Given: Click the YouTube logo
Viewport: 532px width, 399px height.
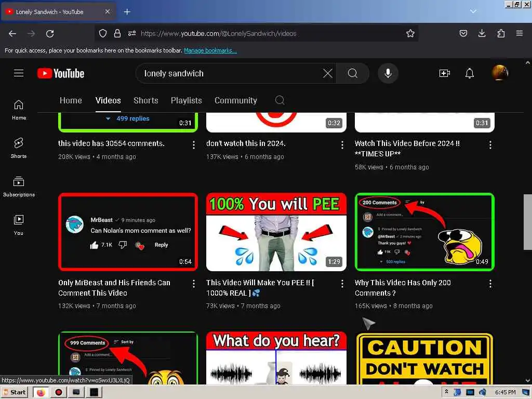Looking at the screenshot, I should pyautogui.click(x=61, y=73).
